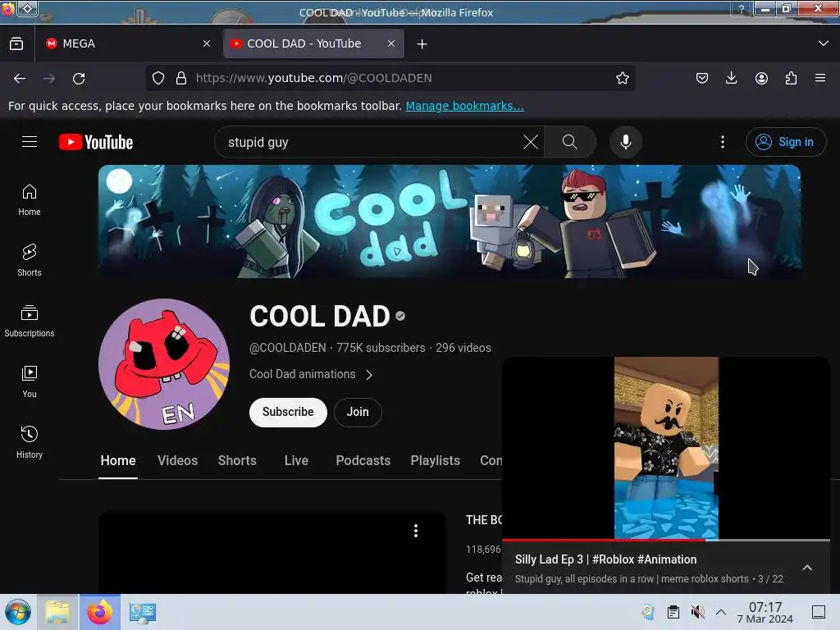The width and height of the screenshot is (840, 630).
Task: Expand the Cool Dad animations description chevron
Action: [x=369, y=374]
